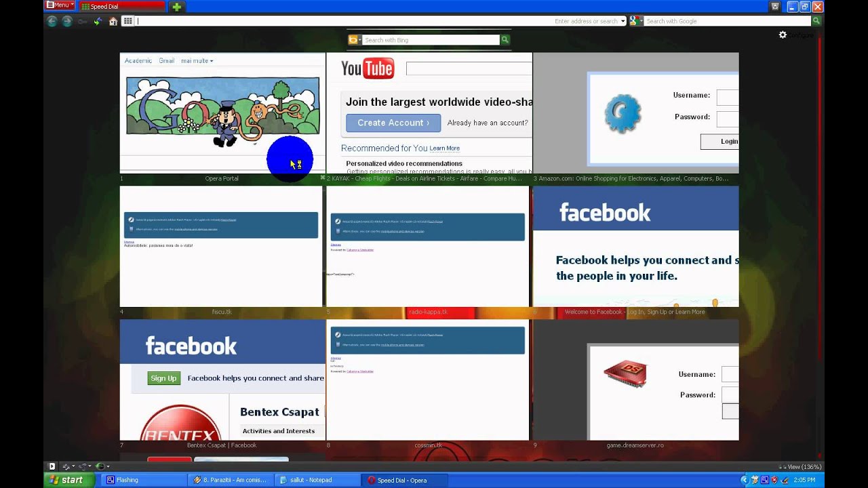Go forward with the Forward arrow

66,21
